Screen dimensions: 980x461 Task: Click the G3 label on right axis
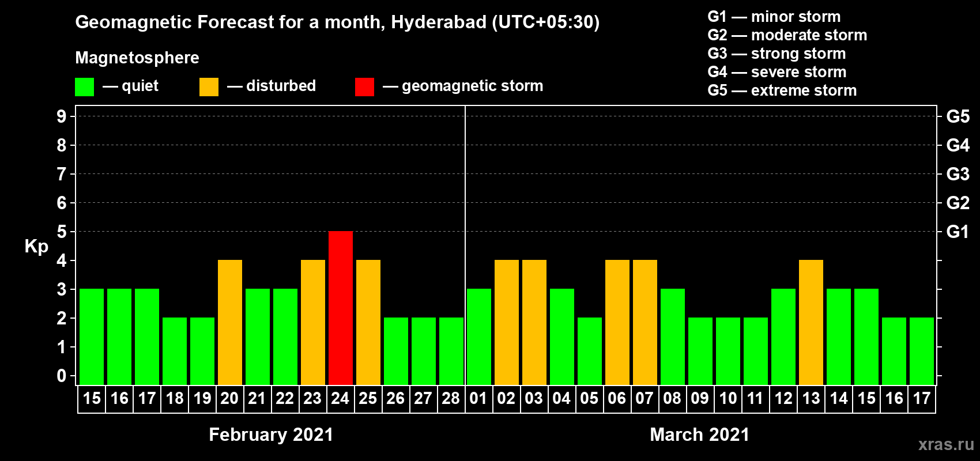pyautogui.click(x=958, y=174)
